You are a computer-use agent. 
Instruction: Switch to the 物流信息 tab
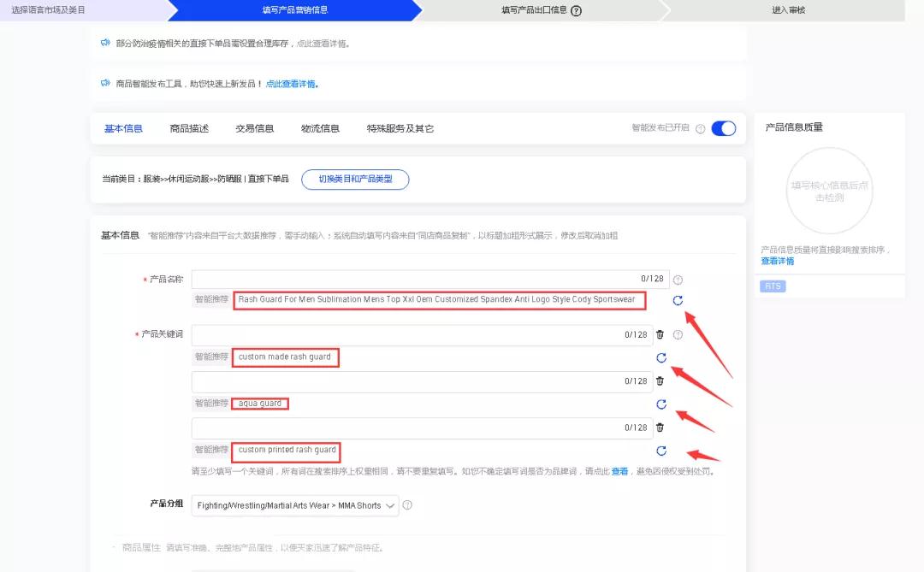point(319,127)
